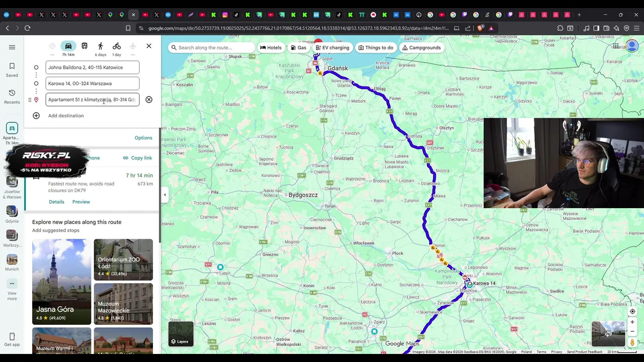Open Saved places in the sidebar

pos(12,70)
